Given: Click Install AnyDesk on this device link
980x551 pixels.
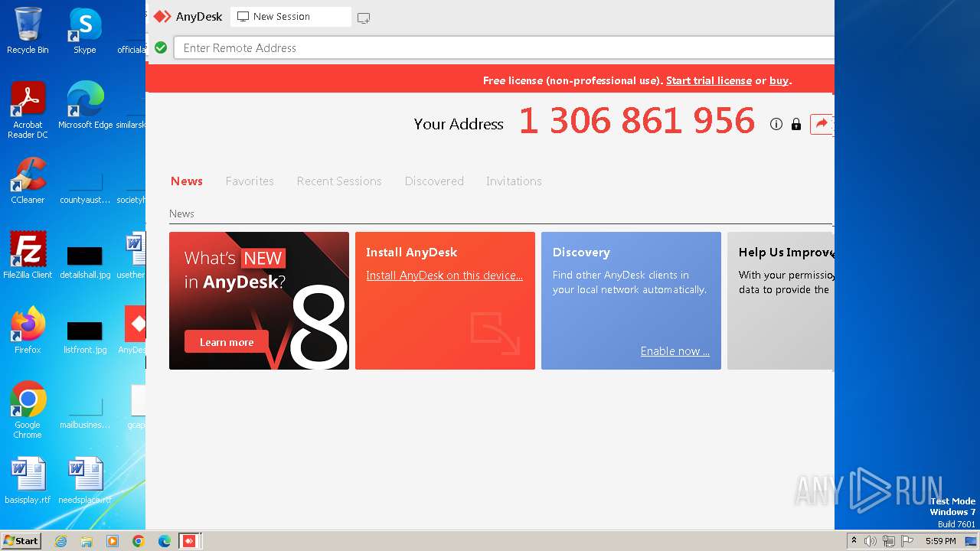Looking at the screenshot, I should (444, 275).
